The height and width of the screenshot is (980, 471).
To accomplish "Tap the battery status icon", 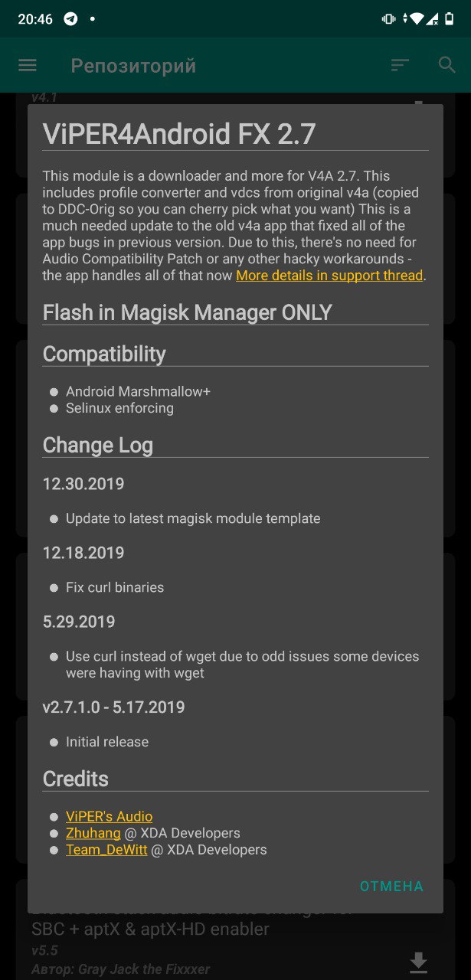I will [450, 18].
